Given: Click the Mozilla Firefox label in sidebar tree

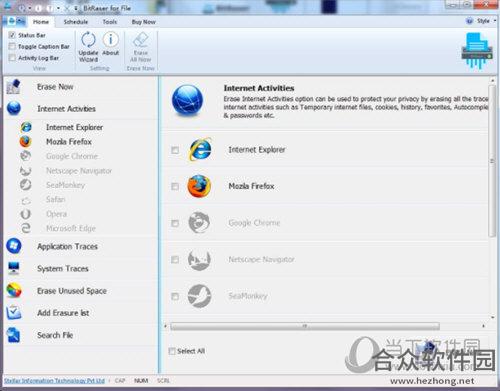Looking at the screenshot, I should (x=69, y=142).
